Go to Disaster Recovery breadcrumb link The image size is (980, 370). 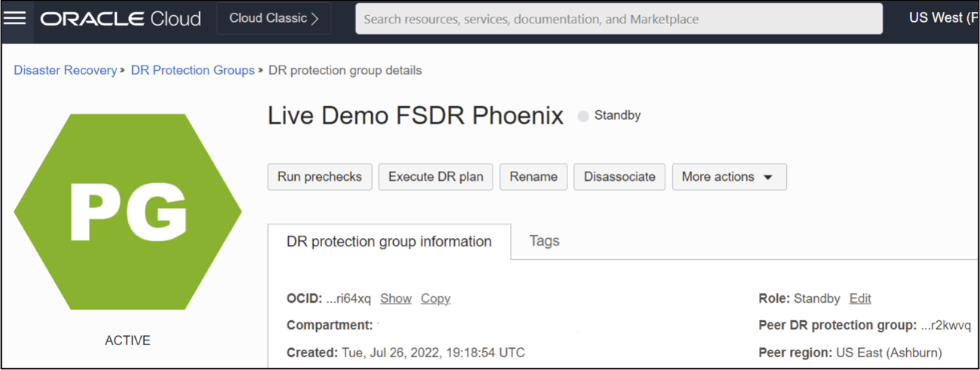coord(65,70)
